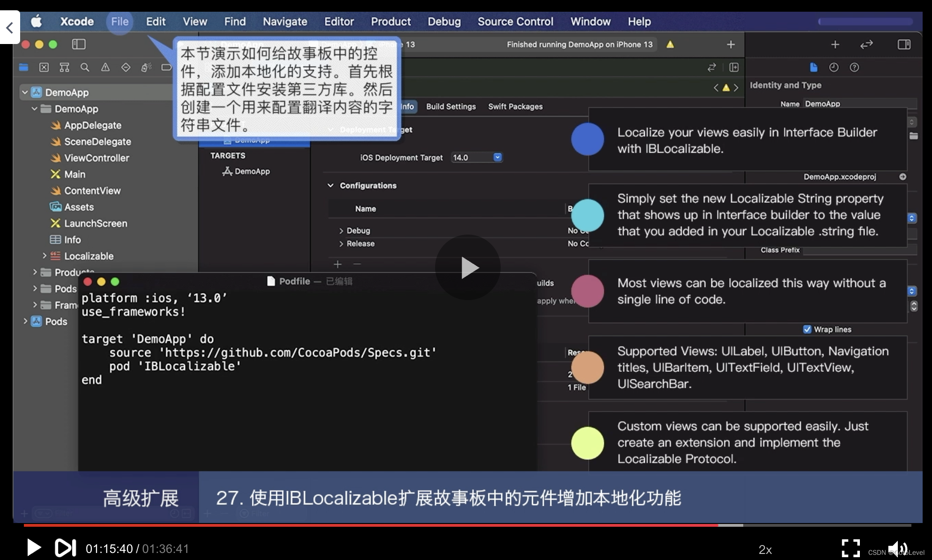Image resolution: width=932 pixels, height=560 pixels.
Task: Click the play button in player bar
Action: 34,547
